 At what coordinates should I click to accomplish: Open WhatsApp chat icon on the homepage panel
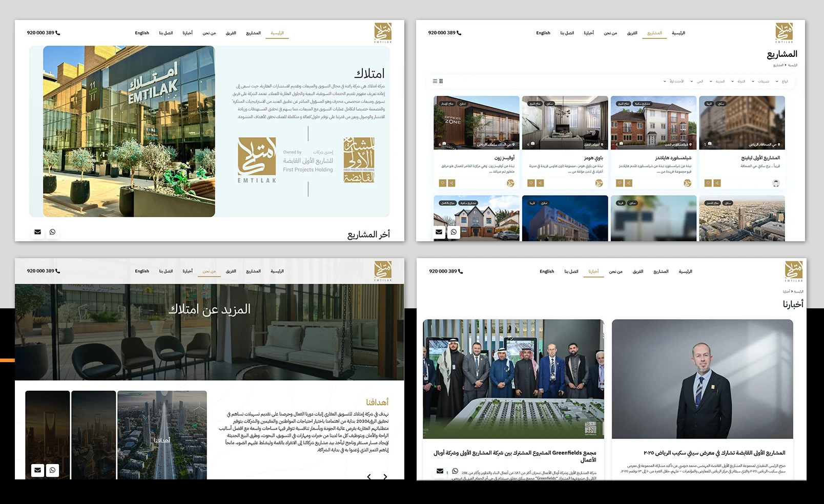pyautogui.click(x=52, y=232)
